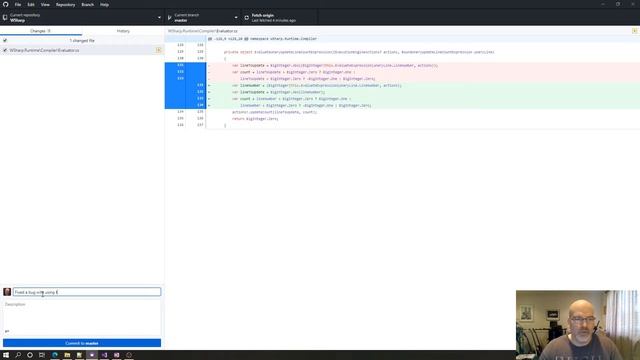Click the file path header above the diff
640x360 pixels.
[x=202, y=31]
